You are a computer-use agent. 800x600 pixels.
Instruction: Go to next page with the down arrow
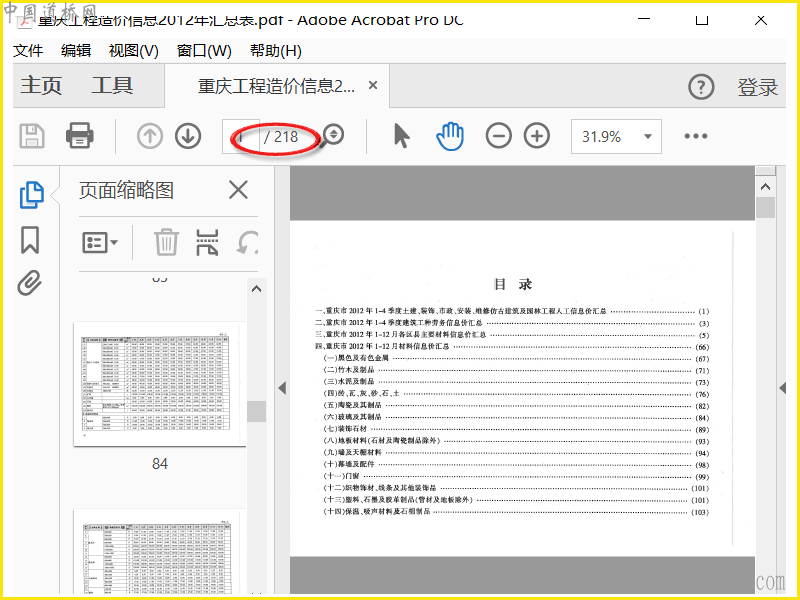tap(188, 136)
